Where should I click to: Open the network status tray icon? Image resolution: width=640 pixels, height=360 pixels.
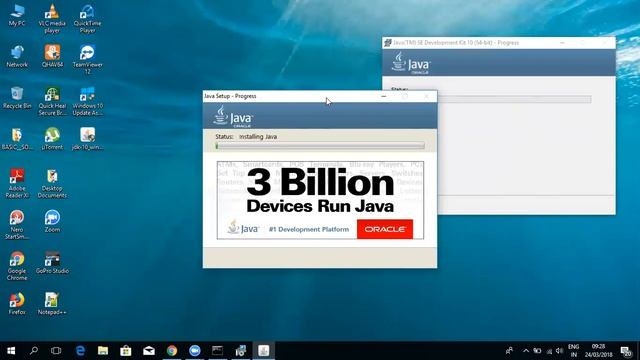pos(549,351)
